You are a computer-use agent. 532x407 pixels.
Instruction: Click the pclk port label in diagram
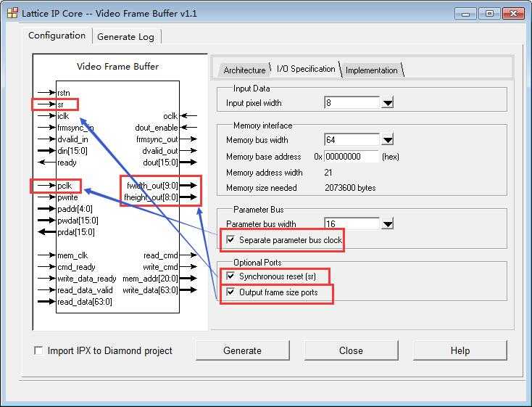click(x=65, y=186)
